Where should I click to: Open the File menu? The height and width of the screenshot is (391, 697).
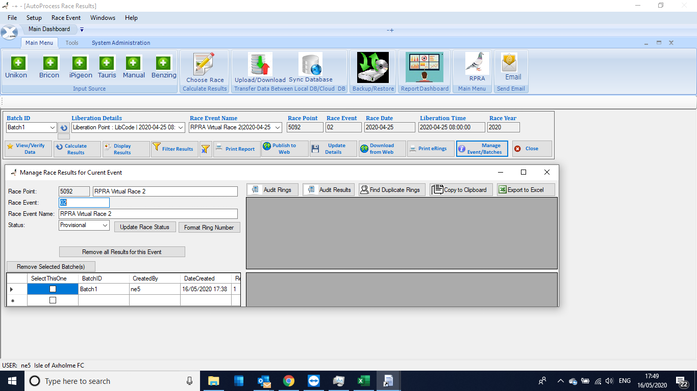click(x=12, y=18)
